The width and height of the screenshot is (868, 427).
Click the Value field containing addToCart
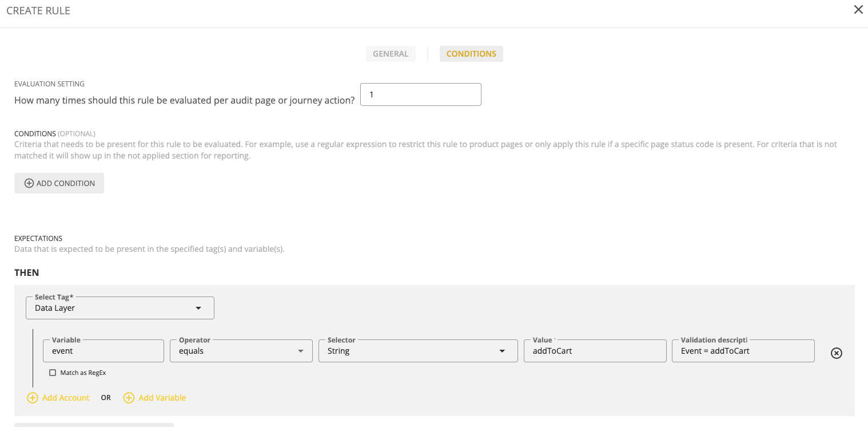(595, 351)
